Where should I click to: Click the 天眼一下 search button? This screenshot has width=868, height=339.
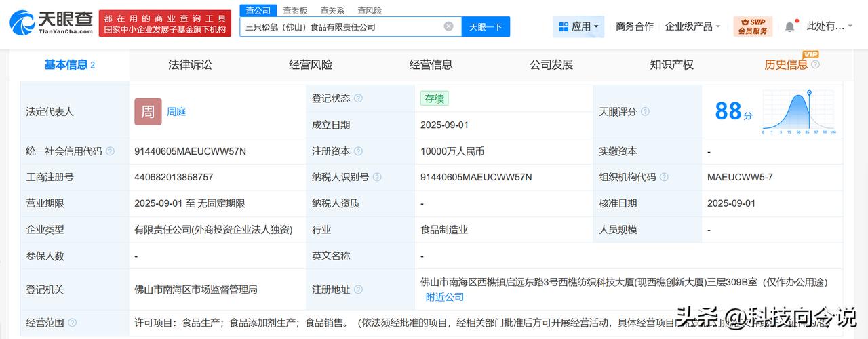[486, 26]
